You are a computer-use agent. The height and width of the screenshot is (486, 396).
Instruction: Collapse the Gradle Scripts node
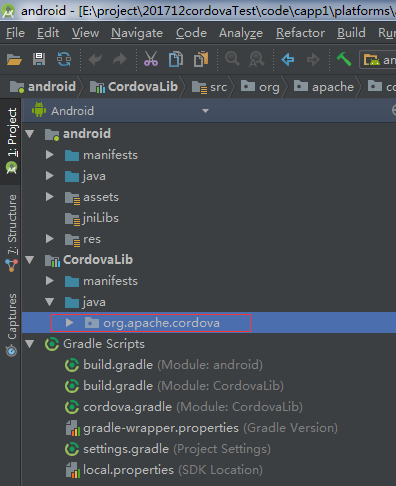(x=30, y=344)
